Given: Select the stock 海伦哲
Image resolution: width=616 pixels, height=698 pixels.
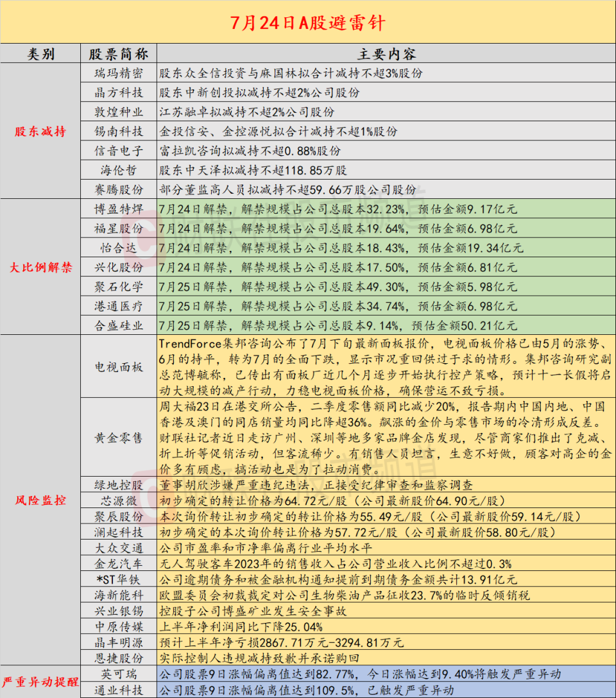Looking at the screenshot, I should pos(119,169).
